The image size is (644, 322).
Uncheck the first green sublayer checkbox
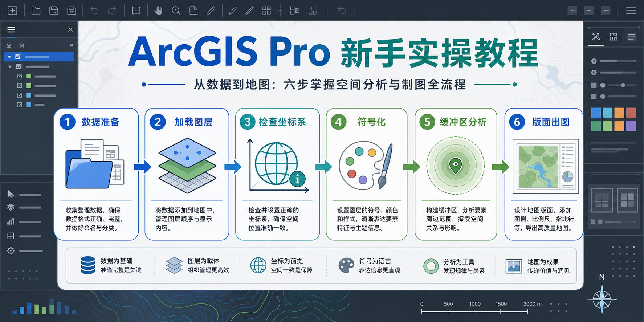20,76
